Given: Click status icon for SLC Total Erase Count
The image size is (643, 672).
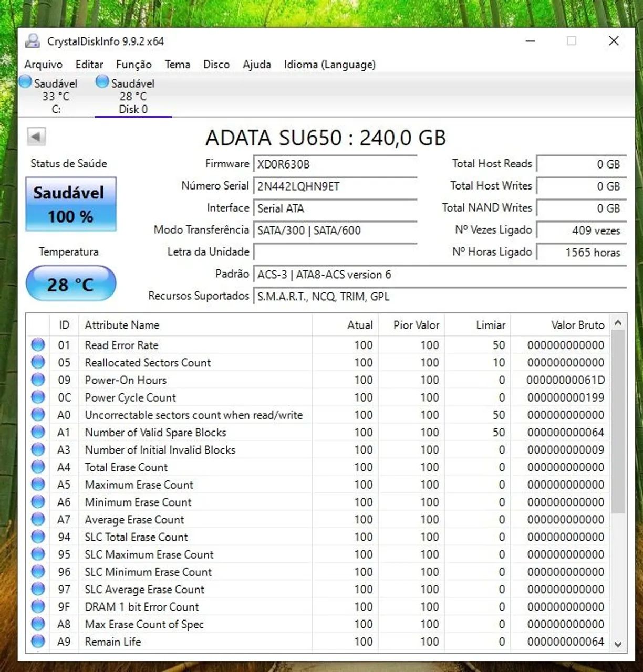Looking at the screenshot, I should click(38, 537).
